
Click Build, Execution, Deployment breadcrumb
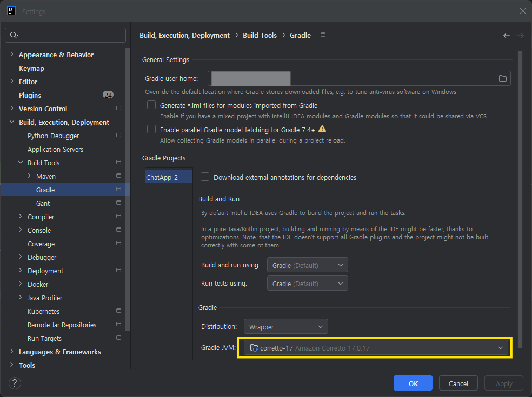184,35
